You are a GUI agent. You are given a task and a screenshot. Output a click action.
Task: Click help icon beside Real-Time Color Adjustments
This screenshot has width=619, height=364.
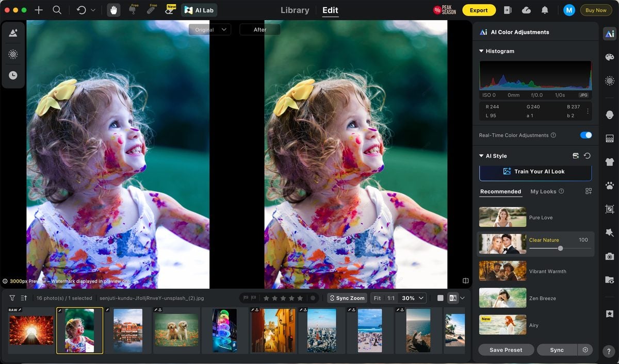pos(553,135)
